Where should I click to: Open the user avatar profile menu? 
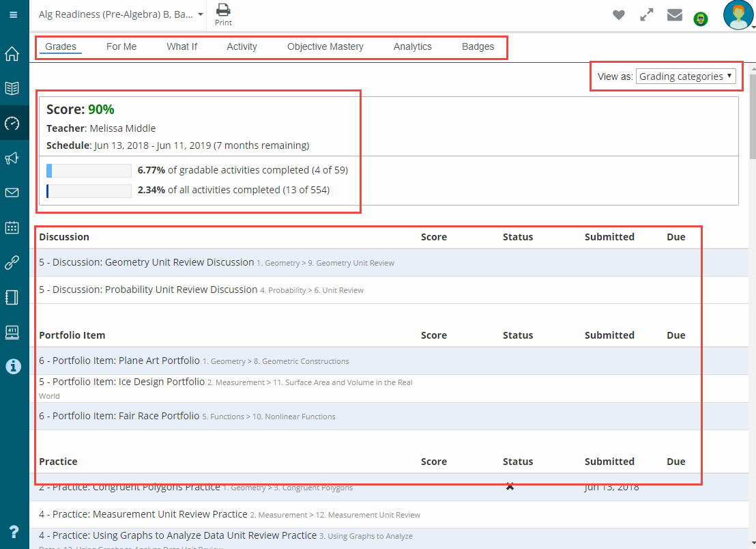[738, 15]
